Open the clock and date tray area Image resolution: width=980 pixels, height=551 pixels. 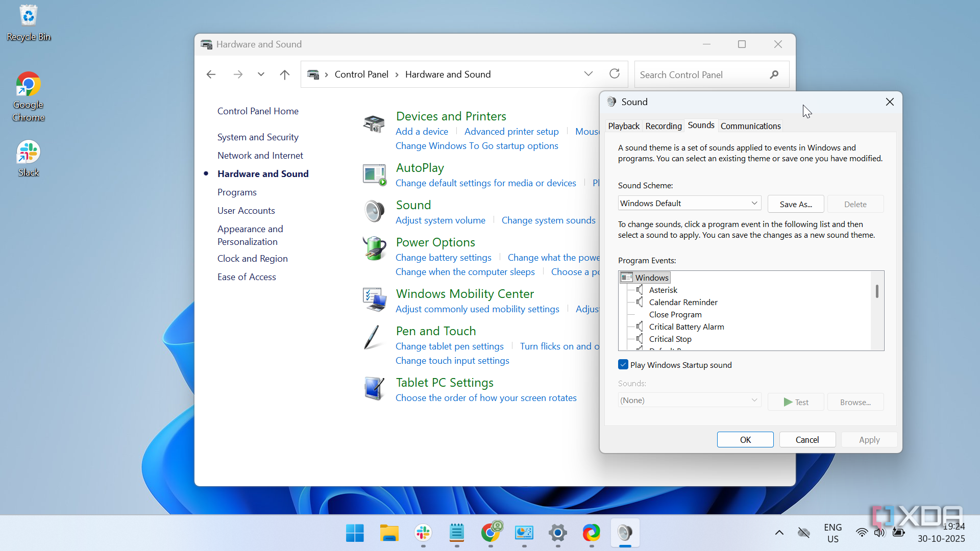(941, 533)
